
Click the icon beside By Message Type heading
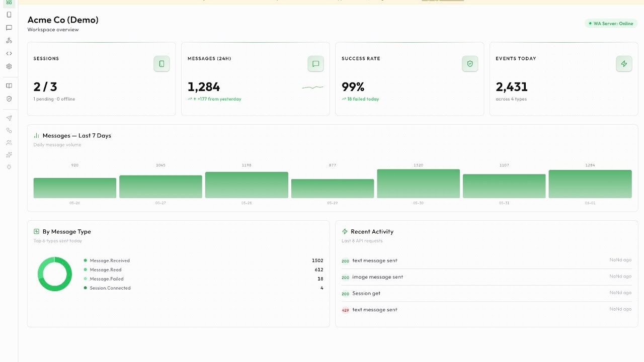(x=36, y=232)
